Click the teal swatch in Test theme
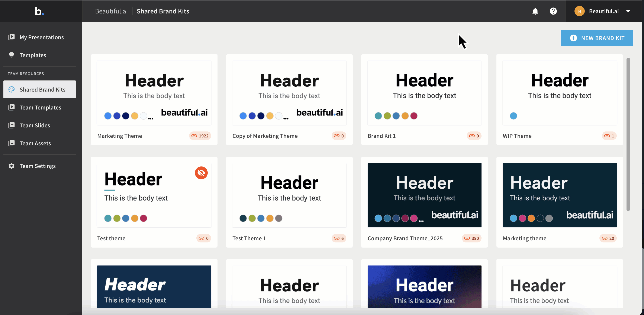 108,218
